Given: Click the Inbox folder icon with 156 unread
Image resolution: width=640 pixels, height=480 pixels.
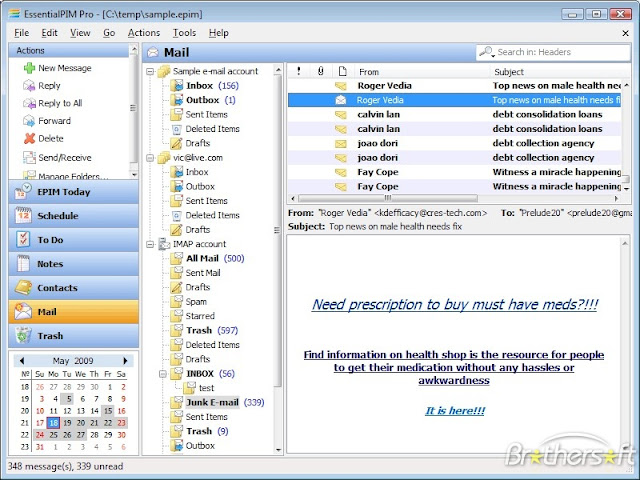Looking at the screenshot, I should point(177,86).
